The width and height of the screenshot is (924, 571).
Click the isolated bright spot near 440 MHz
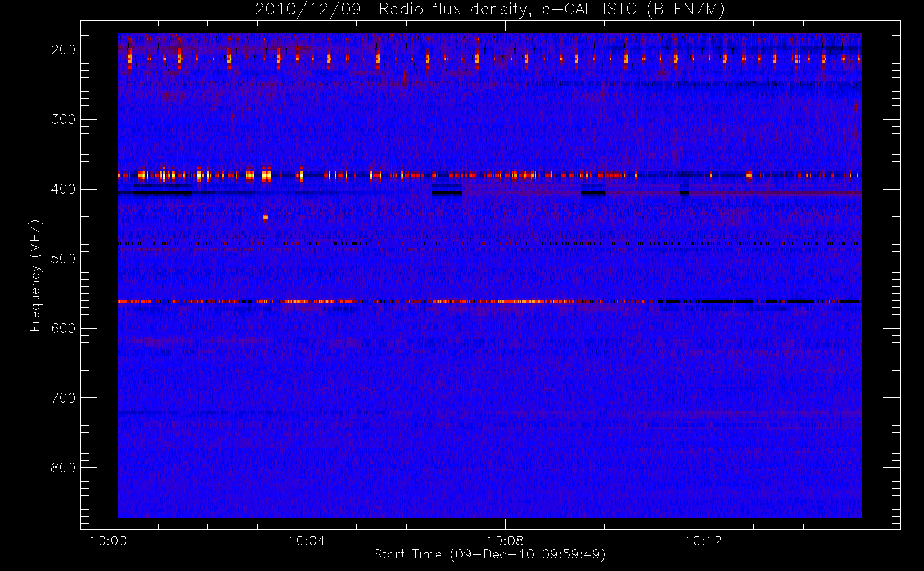coord(266,217)
